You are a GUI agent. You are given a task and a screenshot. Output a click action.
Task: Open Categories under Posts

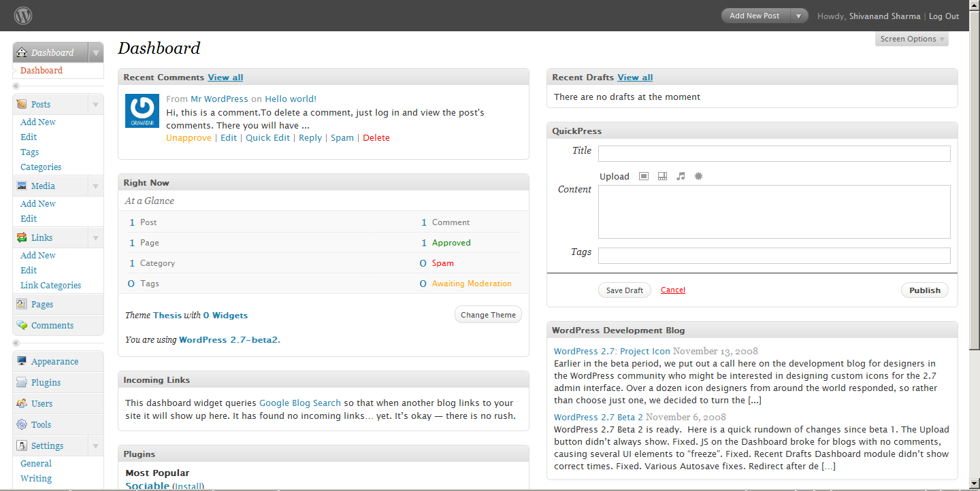pos(41,167)
